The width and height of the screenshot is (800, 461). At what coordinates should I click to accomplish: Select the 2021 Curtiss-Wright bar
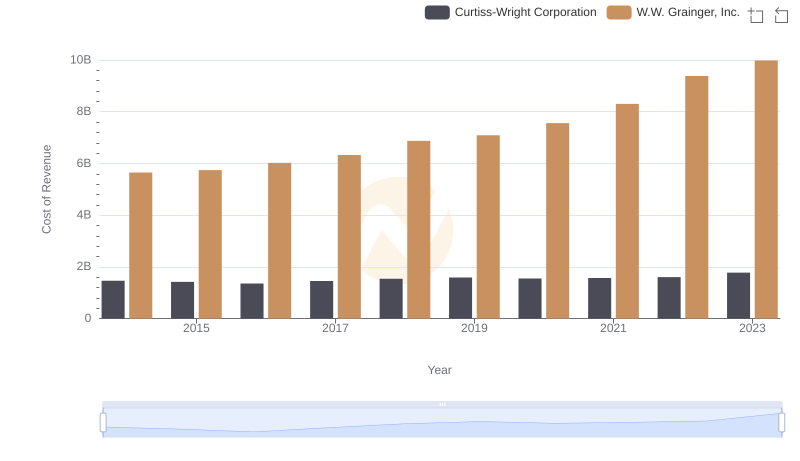[x=599, y=298]
